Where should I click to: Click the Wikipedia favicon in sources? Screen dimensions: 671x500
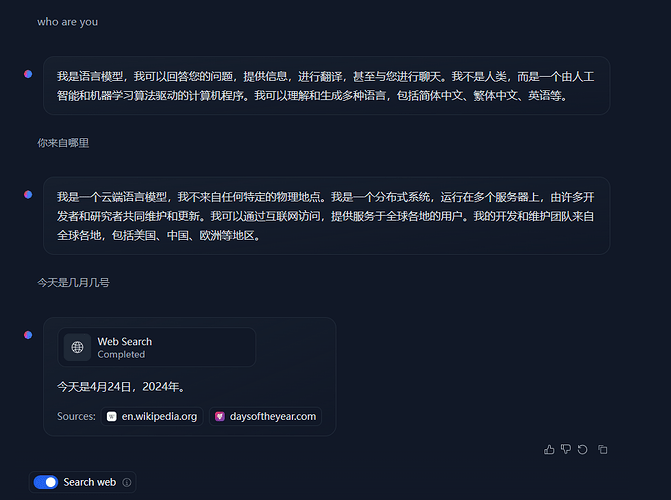point(112,417)
